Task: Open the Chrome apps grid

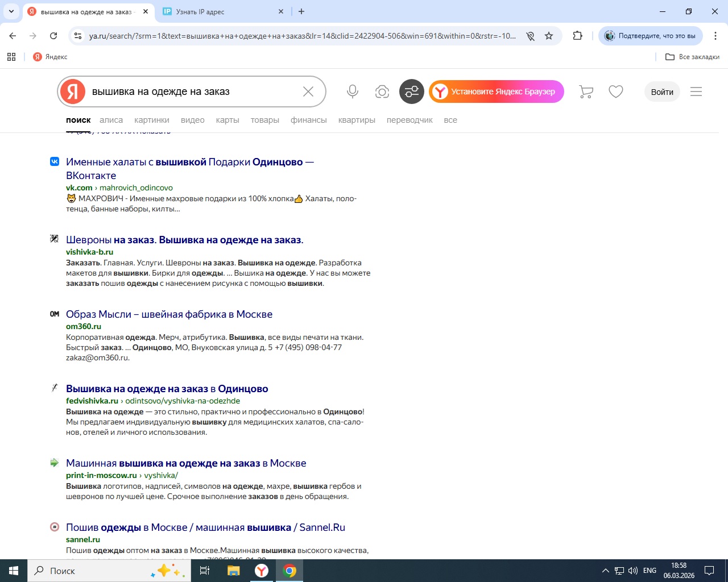Action: (x=11, y=57)
